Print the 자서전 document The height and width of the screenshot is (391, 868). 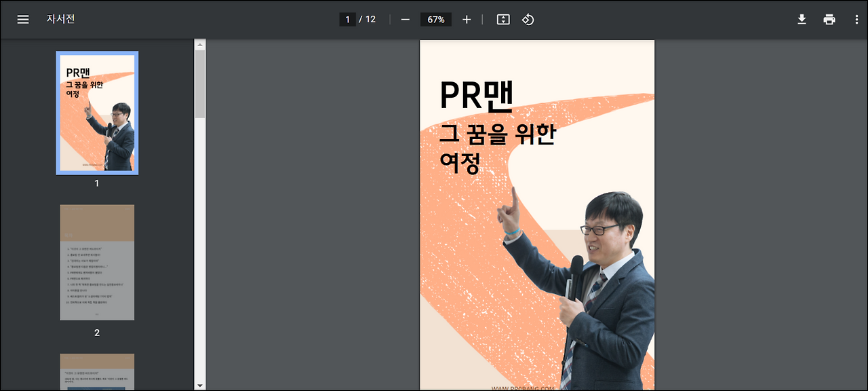tap(829, 19)
